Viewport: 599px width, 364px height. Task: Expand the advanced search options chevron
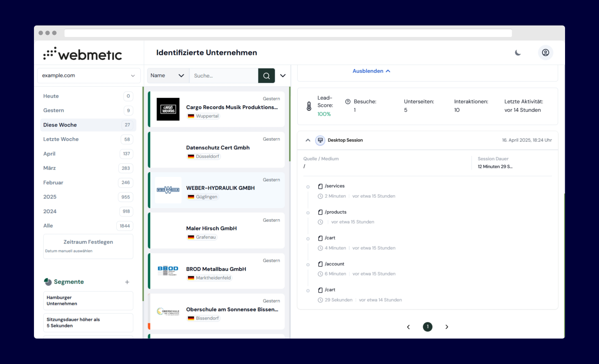tap(283, 76)
